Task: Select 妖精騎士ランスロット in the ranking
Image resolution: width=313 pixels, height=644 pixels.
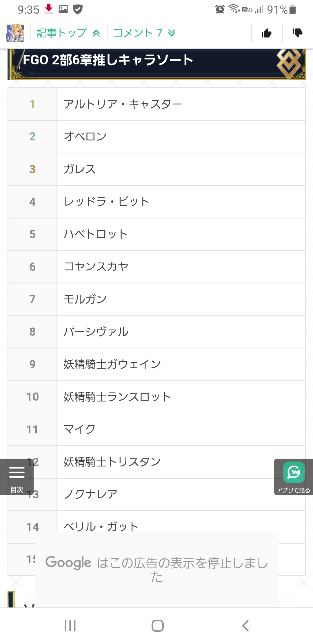Action: point(117,397)
